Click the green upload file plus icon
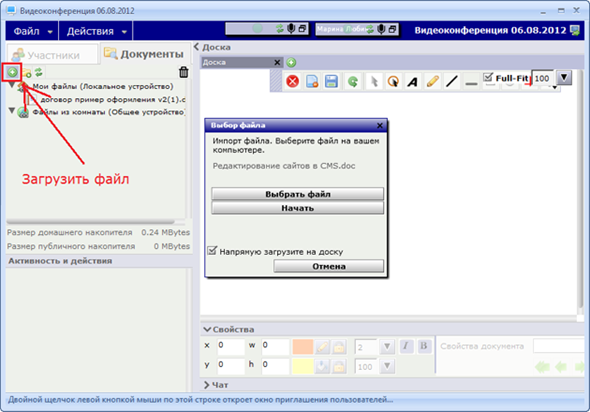The height and width of the screenshot is (412, 590). pos(12,72)
